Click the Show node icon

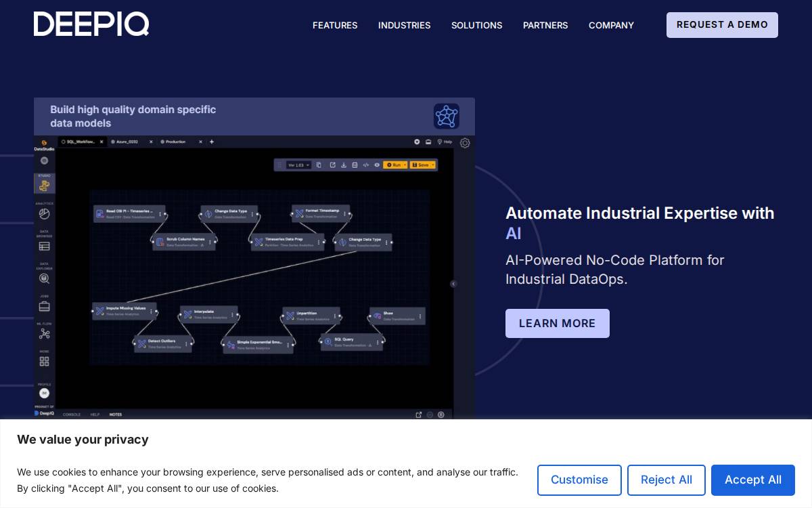377,316
